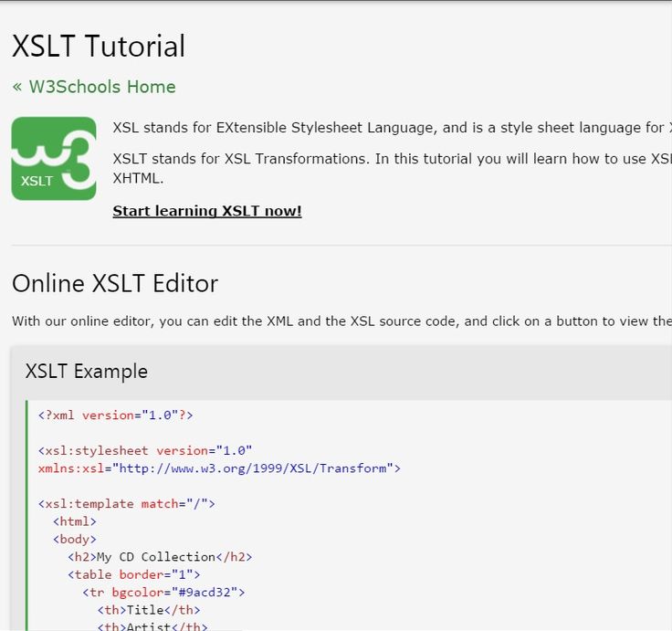Click the tr bgcolor="#9acd32" code line

coord(163,593)
